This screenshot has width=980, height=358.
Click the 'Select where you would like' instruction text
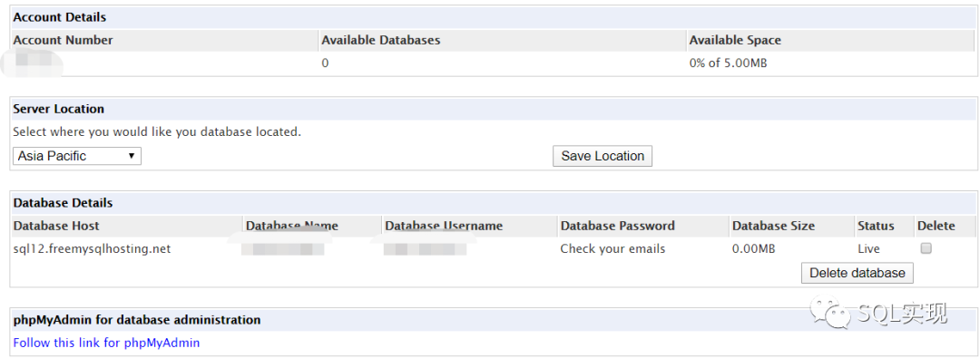pyautogui.click(x=157, y=132)
